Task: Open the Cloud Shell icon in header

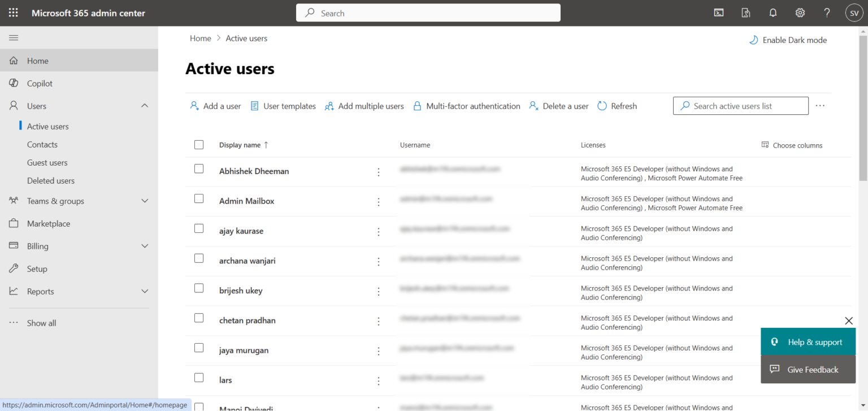Action: point(719,13)
